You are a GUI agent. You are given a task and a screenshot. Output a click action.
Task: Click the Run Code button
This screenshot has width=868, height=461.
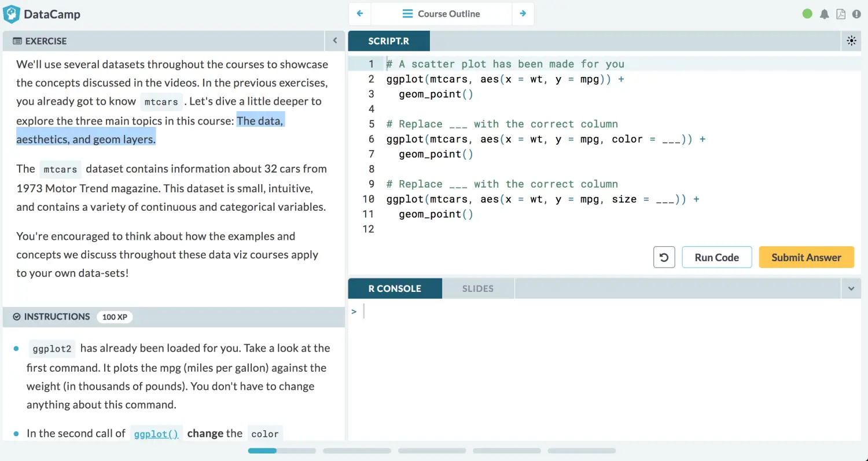pos(717,257)
